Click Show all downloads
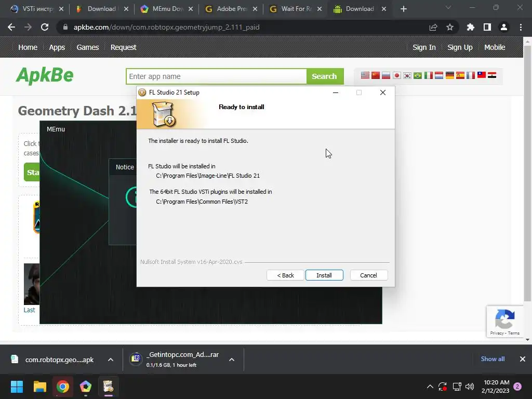532x399 pixels. click(x=493, y=359)
